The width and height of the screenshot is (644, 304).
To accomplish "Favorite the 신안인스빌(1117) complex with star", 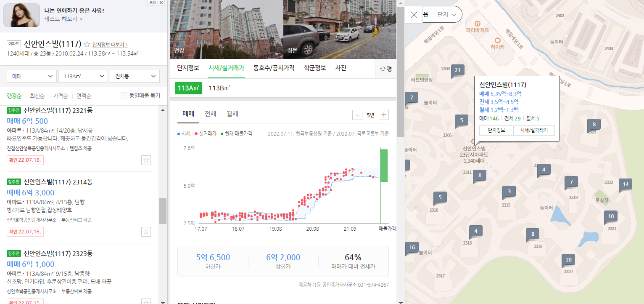I will pos(87,44).
